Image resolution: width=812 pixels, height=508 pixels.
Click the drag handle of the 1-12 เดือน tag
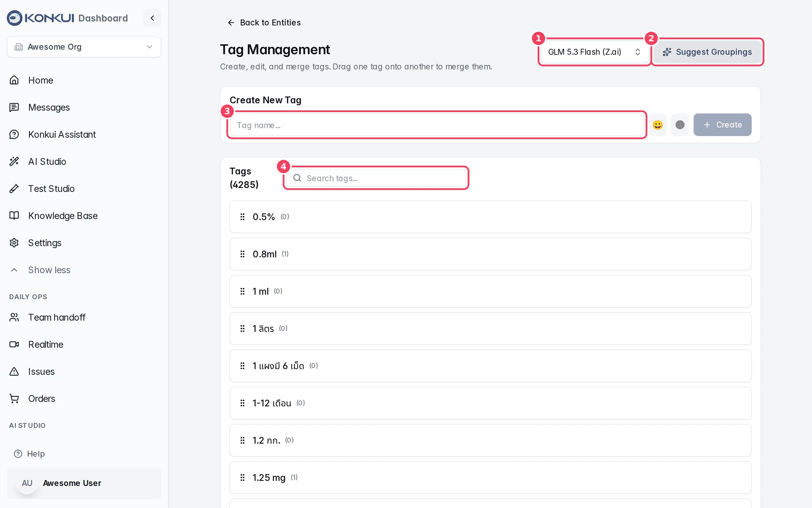242,403
